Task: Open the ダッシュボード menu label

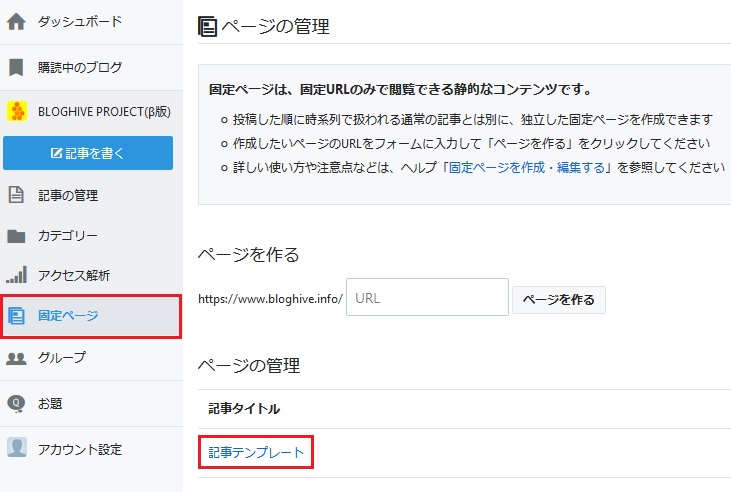Action: point(80,21)
